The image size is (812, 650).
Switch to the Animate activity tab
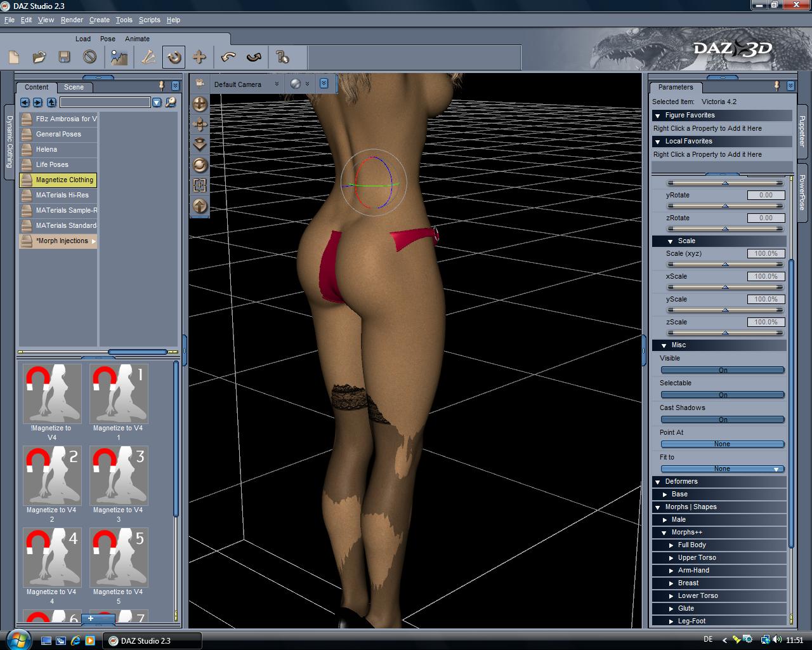click(x=137, y=39)
